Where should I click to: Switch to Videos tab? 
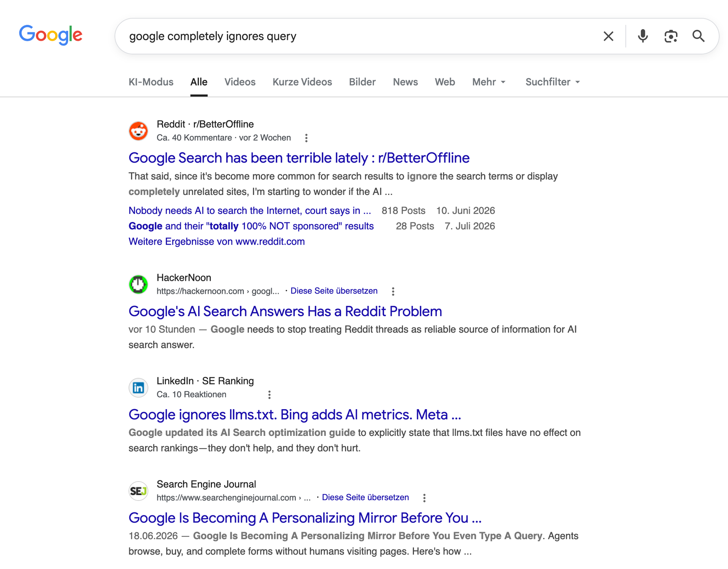[x=240, y=82]
